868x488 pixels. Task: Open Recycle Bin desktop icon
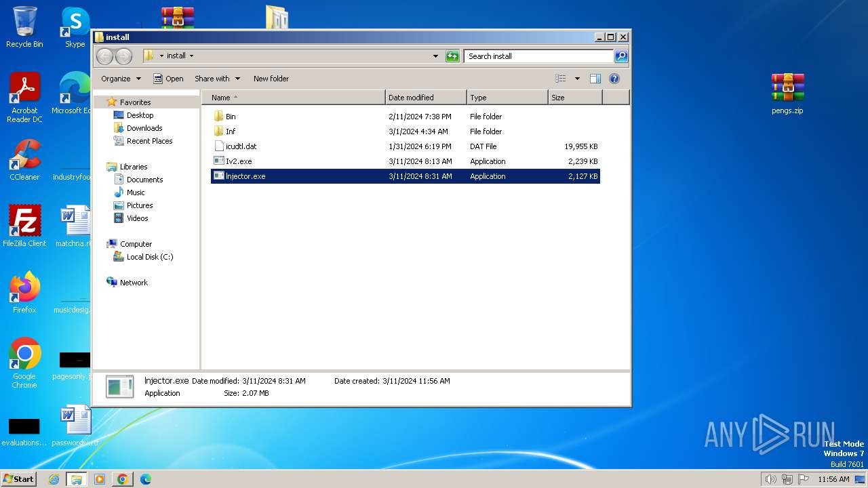tap(24, 27)
